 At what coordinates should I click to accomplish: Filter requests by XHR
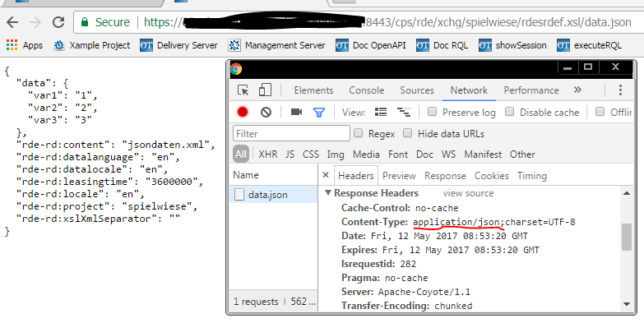pos(268,155)
